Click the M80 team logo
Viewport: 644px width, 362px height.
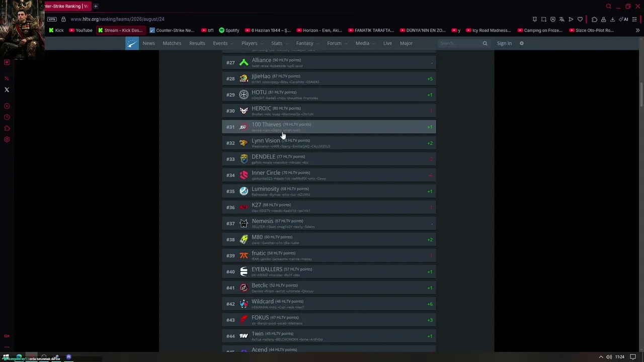point(244,239)
